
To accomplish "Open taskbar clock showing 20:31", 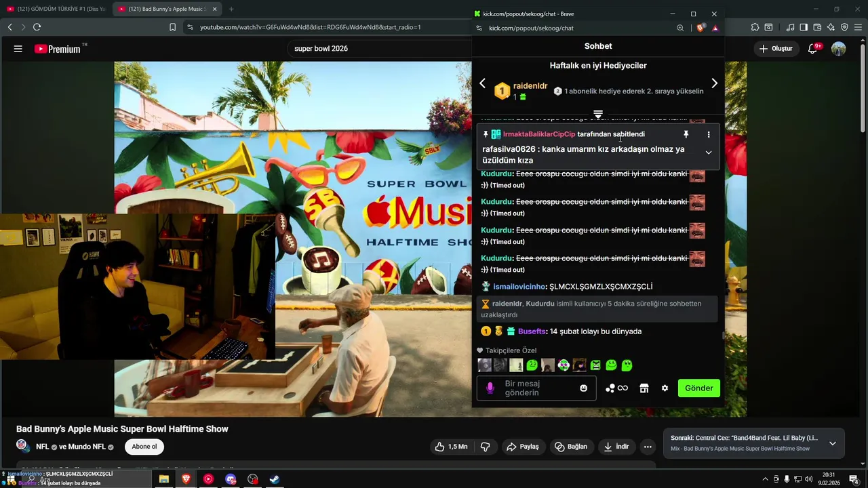I will tap(829, 479).
